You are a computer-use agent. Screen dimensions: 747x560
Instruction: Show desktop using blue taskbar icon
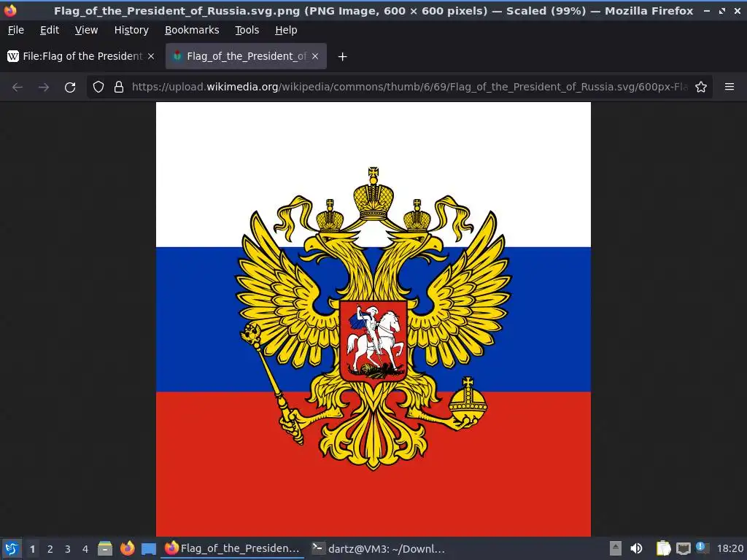pyautogui.click(x=149, y=549)
